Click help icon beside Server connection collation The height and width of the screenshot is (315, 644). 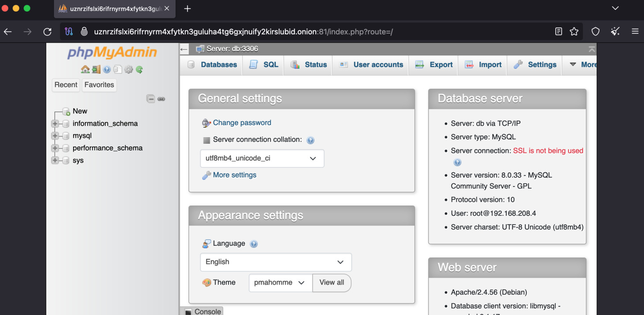click(311, 140)
